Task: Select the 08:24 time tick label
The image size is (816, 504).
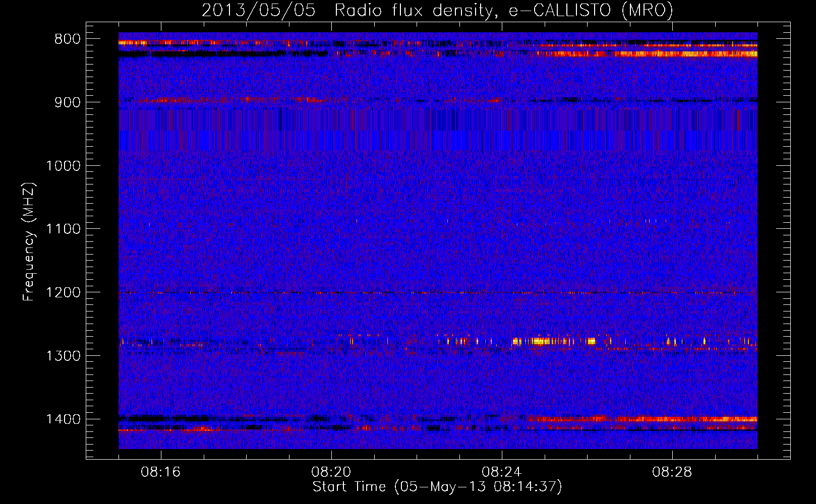Action: coord(502,472)
